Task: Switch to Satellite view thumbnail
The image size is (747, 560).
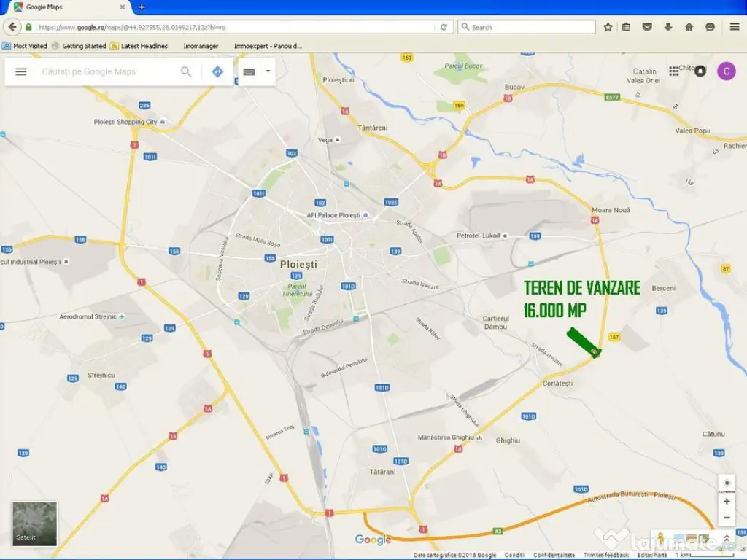Action: pyautogui.click(x=34, y=524)
